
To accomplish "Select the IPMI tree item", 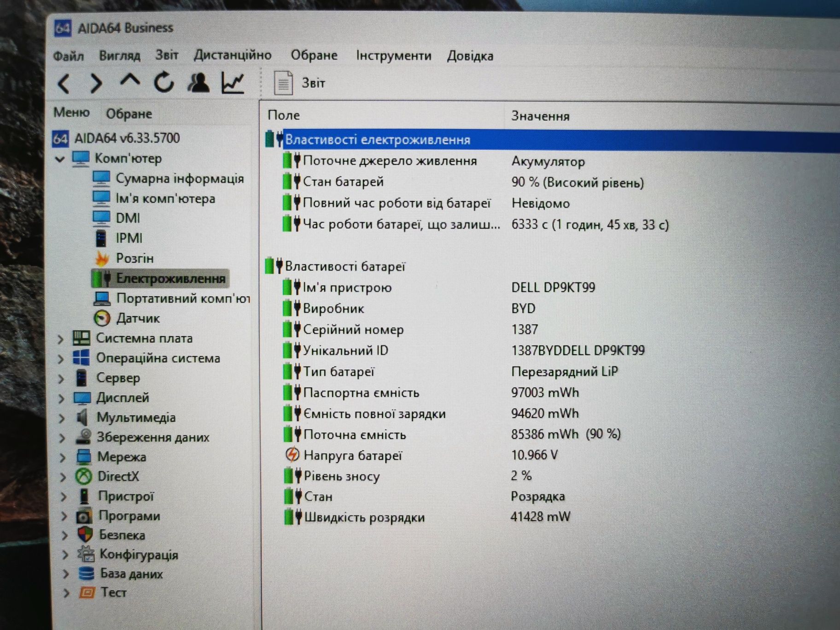I will [x=117, y=238].
